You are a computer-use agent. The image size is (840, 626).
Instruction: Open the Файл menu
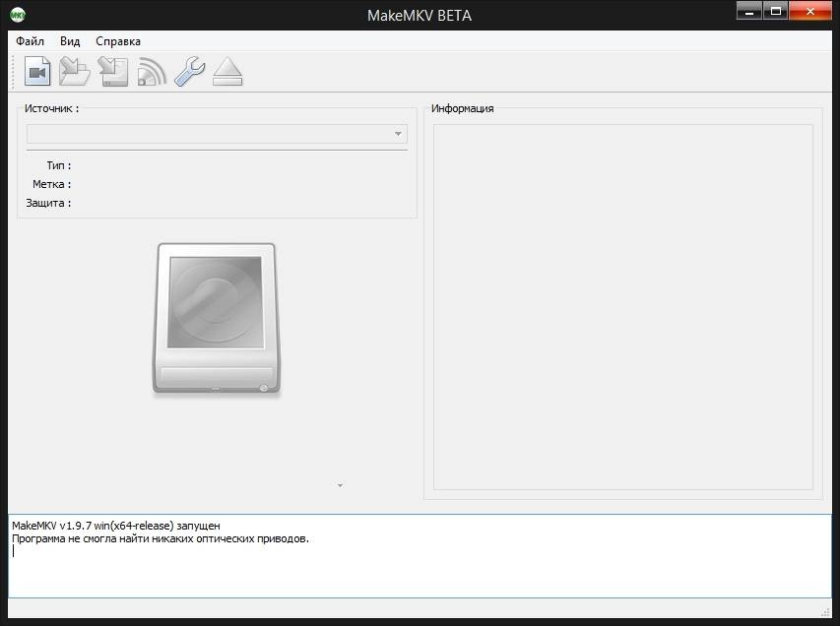click(x=30, y=41)
